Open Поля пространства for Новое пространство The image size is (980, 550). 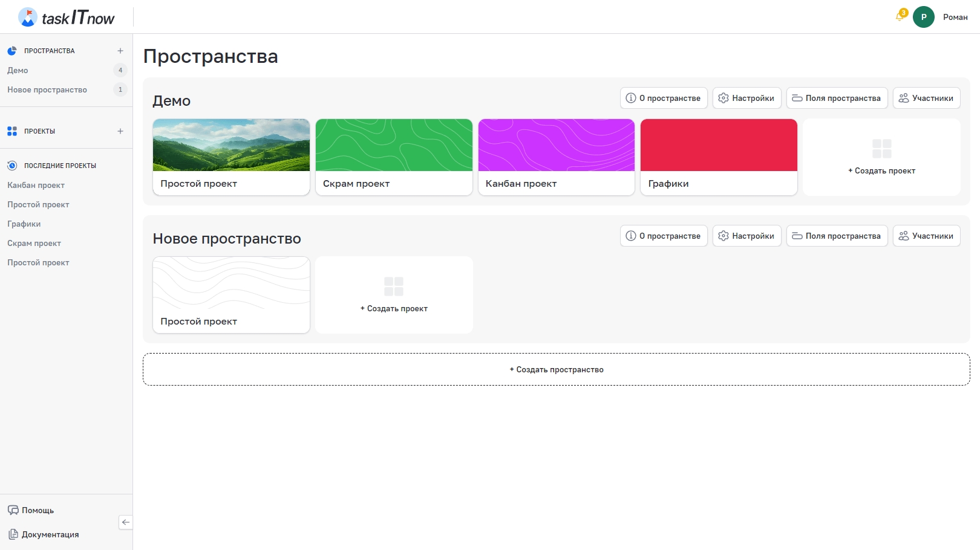click(837, 236)
